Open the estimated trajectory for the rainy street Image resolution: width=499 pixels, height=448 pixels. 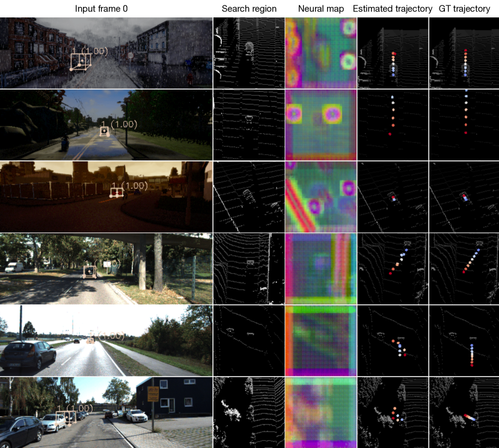[393, 53]
